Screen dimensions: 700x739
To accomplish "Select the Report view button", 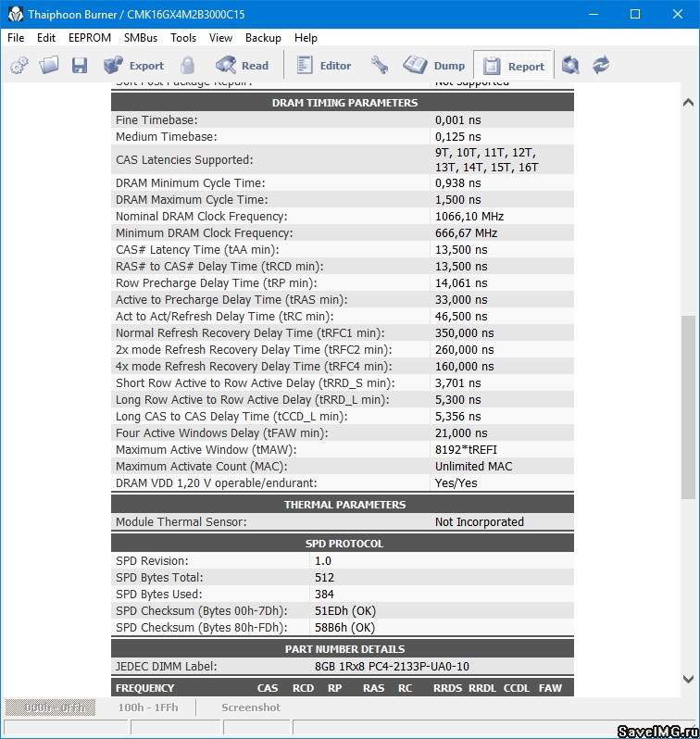I will click(x=514, y=66).
